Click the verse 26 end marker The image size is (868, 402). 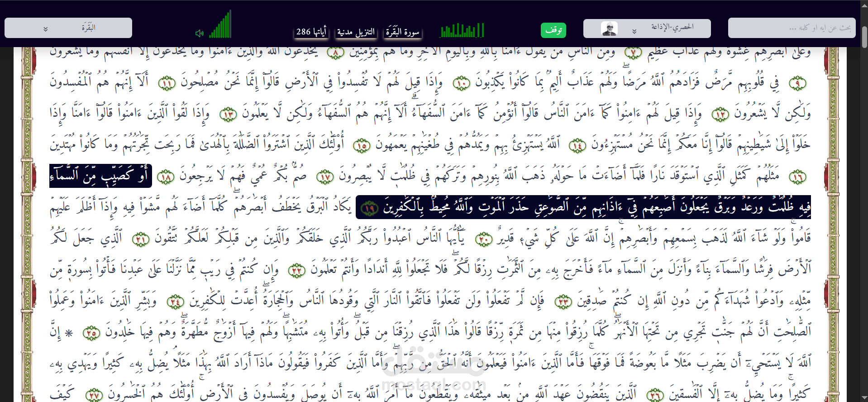point(655,395)
